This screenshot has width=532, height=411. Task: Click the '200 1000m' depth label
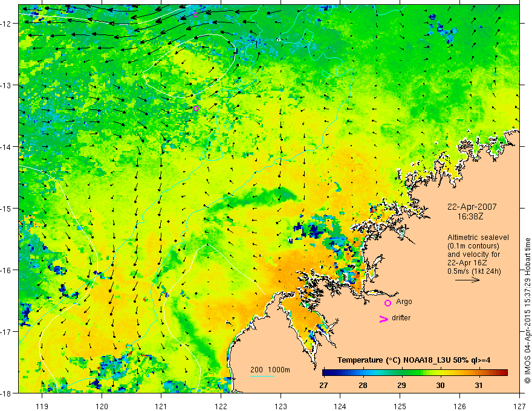pos(270,370)
